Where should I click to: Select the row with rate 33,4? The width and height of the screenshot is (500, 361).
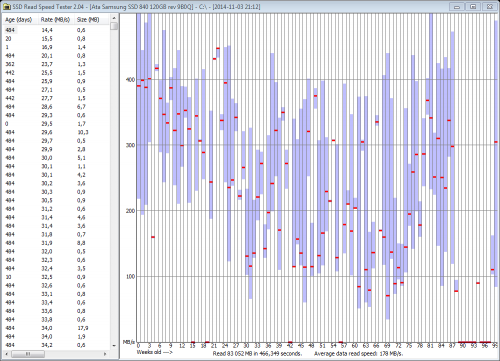coord(56,302)
